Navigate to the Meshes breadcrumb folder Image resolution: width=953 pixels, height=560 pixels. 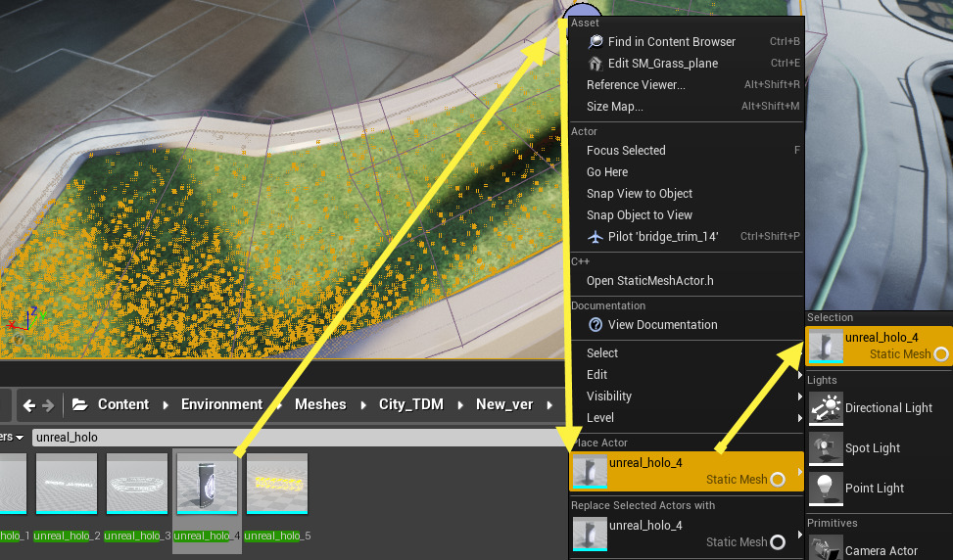pos(320,404)
